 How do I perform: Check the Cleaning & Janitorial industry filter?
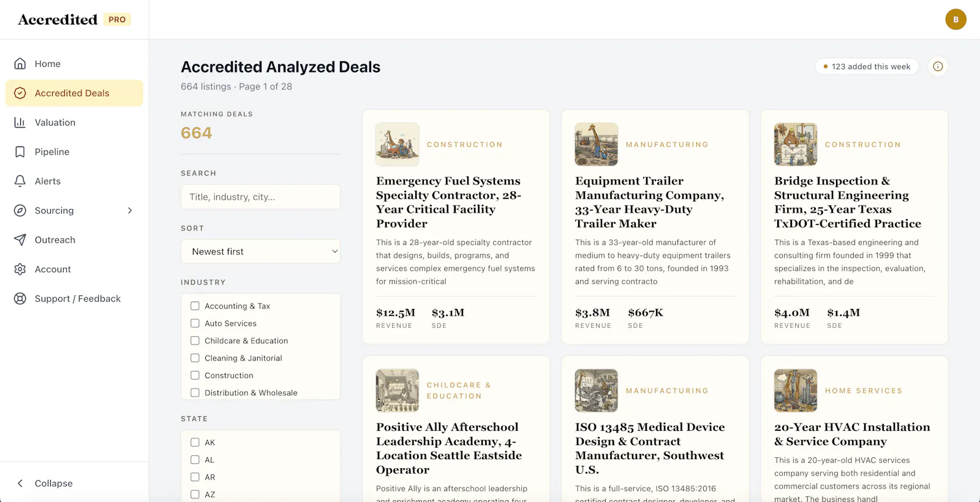(x=195, y=358)
